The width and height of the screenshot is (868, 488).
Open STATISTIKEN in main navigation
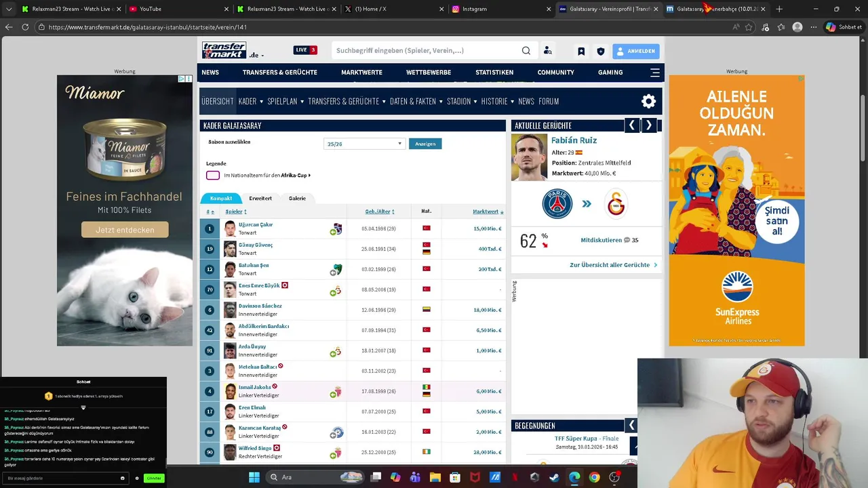coord(494,73)
